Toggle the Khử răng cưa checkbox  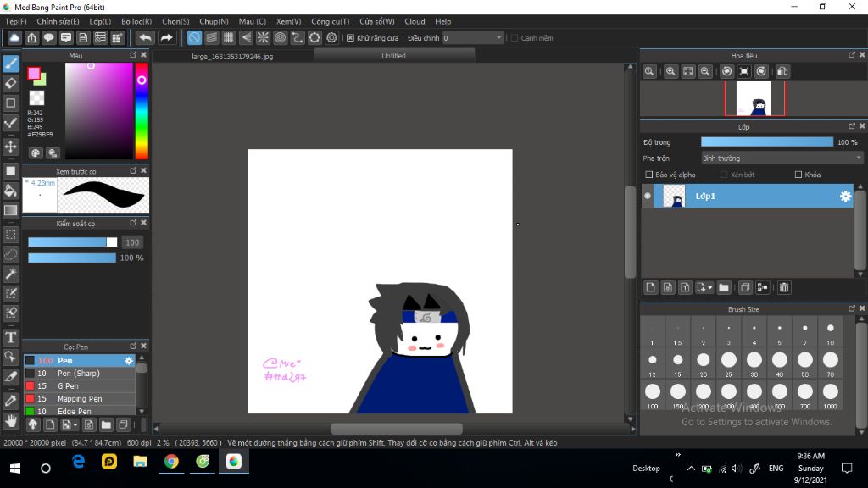point(350,38)
